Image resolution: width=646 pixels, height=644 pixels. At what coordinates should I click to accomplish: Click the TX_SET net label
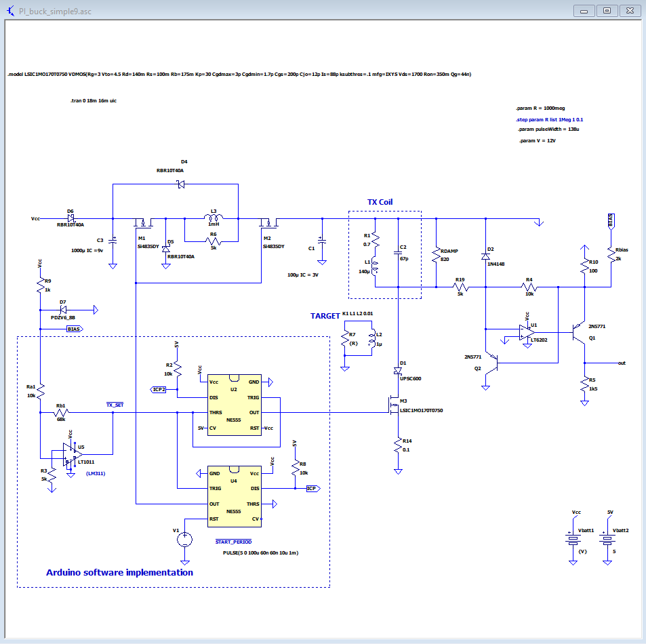[x=115, y=405]
